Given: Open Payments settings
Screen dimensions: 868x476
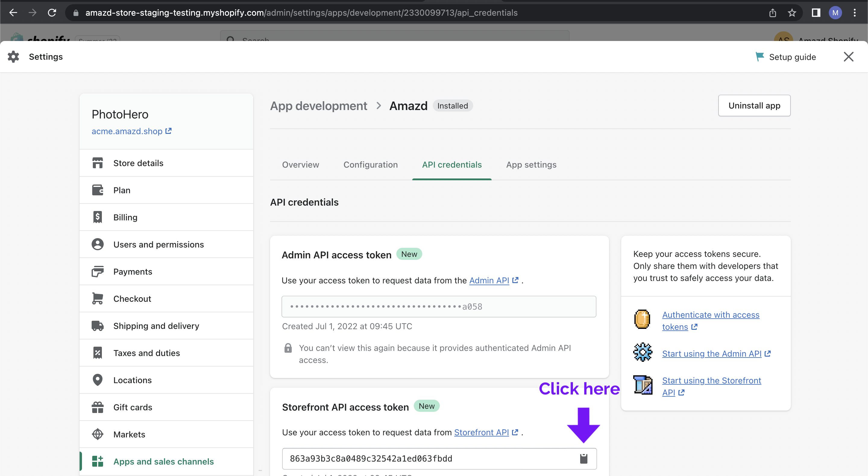Looking at the screenshot, I should [166, 271].
